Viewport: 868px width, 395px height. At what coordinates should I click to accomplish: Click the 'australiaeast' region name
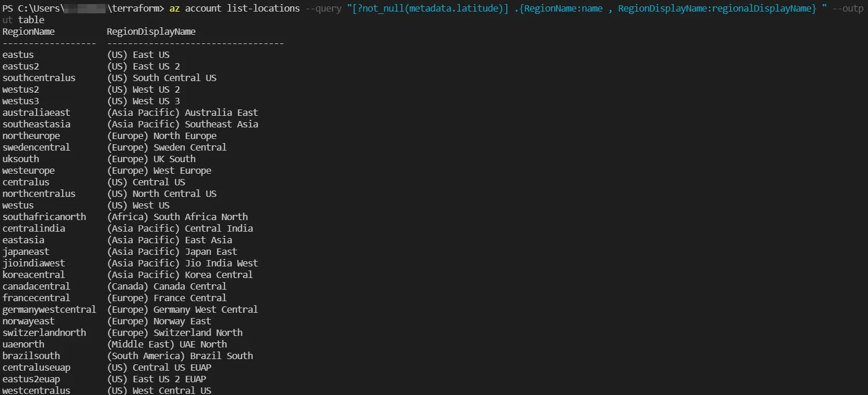click(36, 113)
